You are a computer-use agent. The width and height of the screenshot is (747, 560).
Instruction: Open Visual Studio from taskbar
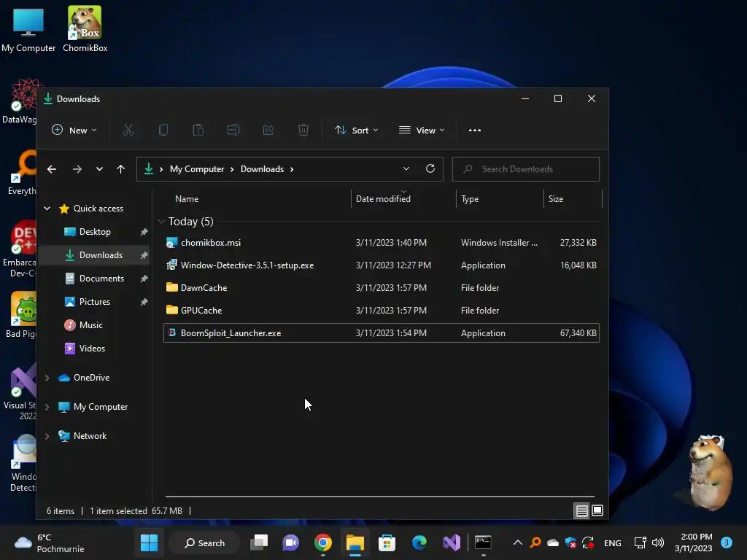[451, 542]
